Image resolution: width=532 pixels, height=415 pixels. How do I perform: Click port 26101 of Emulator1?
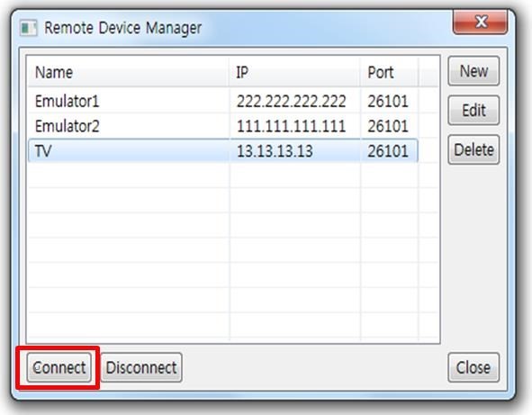(388, 101)
